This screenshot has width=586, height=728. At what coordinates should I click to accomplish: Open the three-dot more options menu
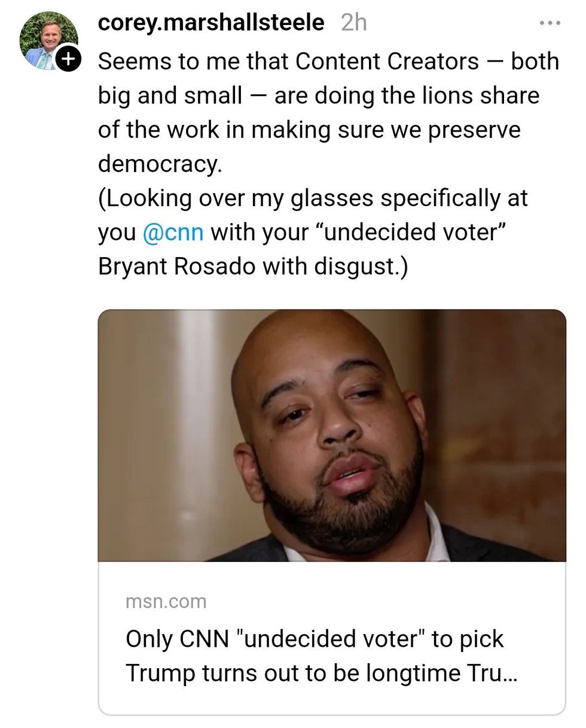(549, 23)
